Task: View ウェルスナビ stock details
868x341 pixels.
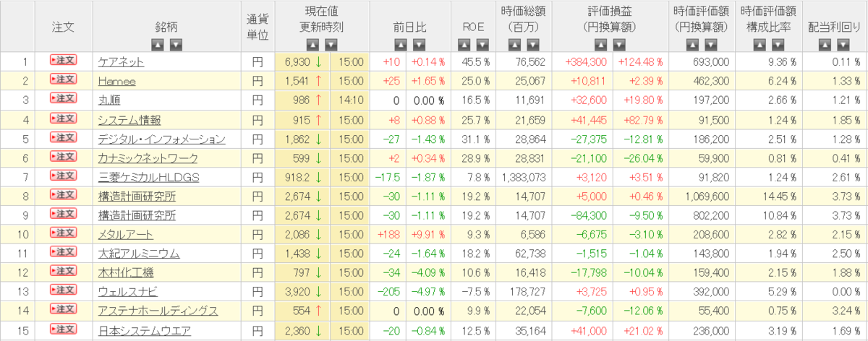Action: [x=128, y=292]
